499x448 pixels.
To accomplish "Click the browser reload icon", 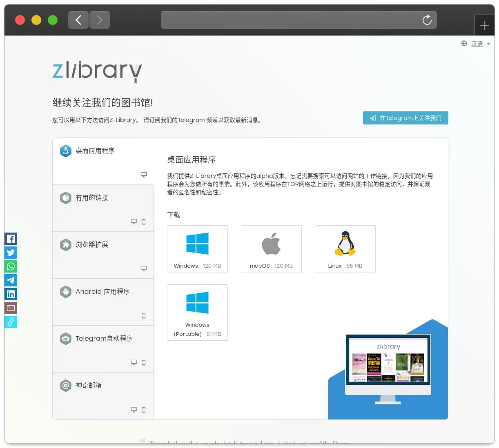I will tap(427, 20).
